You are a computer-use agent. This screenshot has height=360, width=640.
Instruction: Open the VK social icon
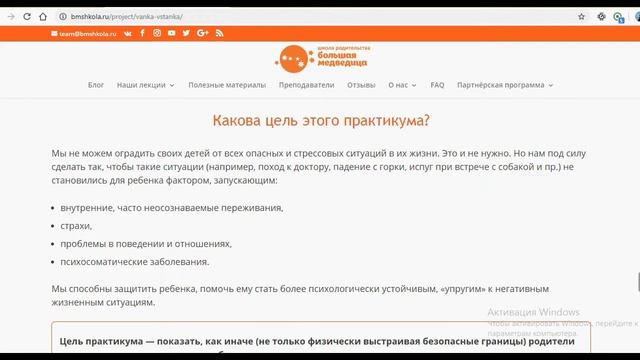pyautogui.click(x=128, y=33)
